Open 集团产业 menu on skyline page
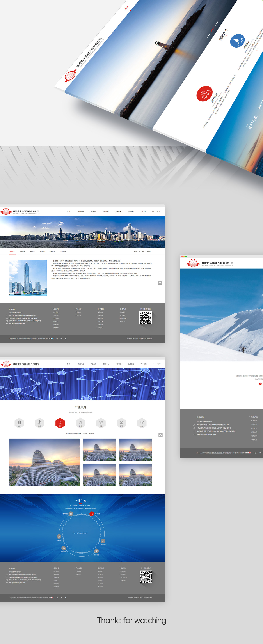 point(81,212)
